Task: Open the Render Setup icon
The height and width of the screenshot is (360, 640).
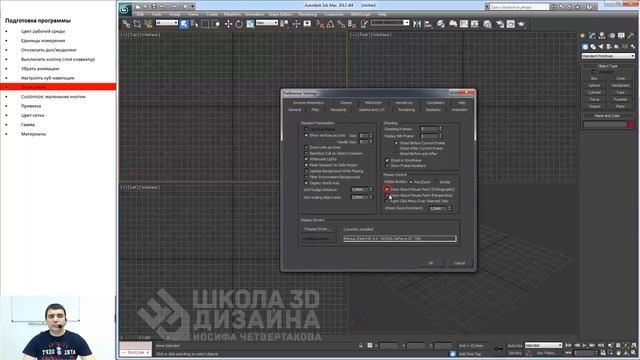Action: (x=500, y=24)
